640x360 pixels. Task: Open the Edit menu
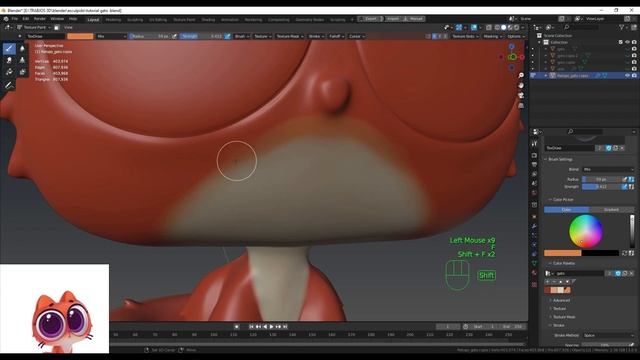coord(26,19)
